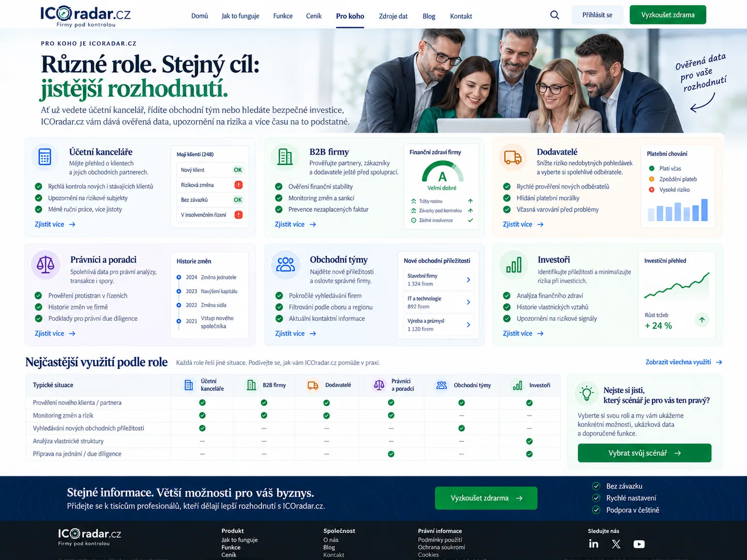Open the Blog nav item in header

point(429,16)
